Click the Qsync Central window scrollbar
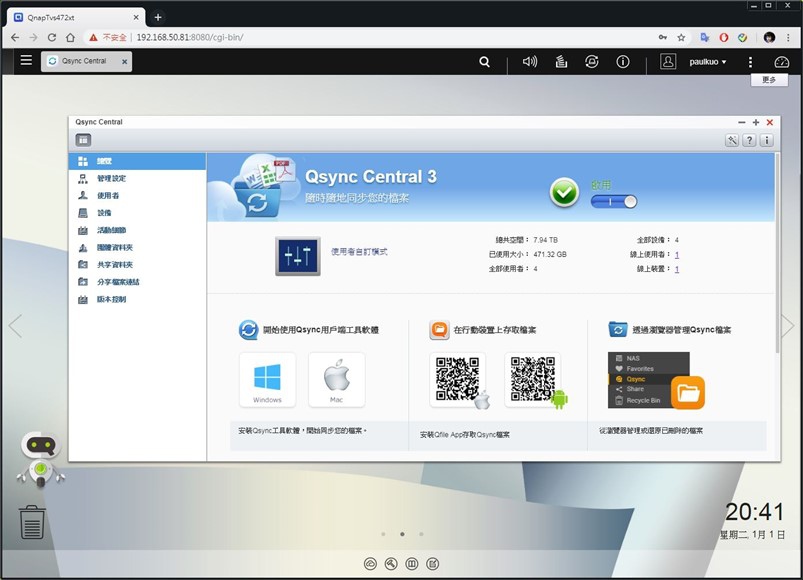This screenshot has width=803, height=580. (777, 253)
